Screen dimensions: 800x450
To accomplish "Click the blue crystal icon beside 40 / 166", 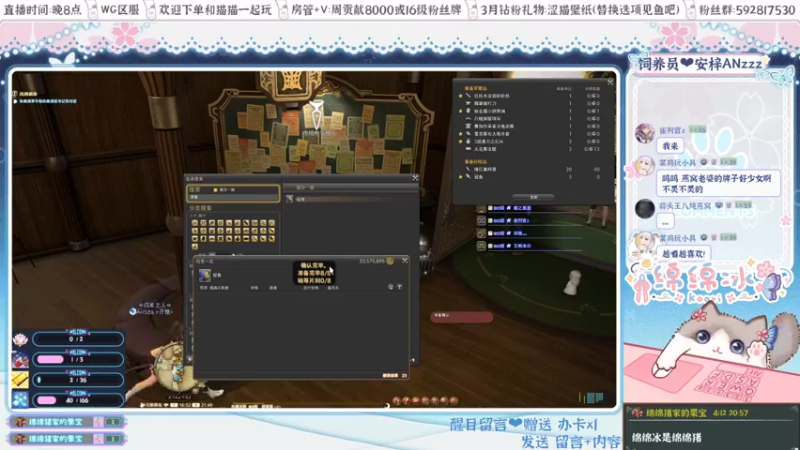I will pos(20,400).
